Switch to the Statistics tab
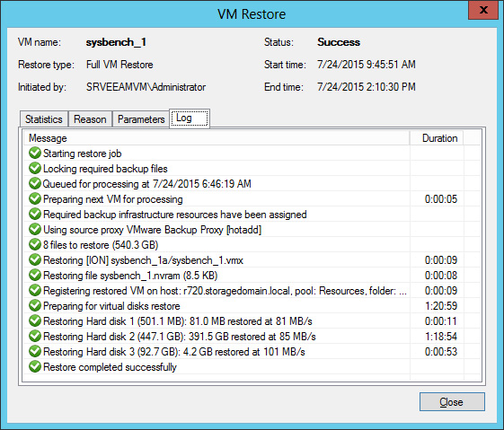Screen dimensions: 504x430 44,119
